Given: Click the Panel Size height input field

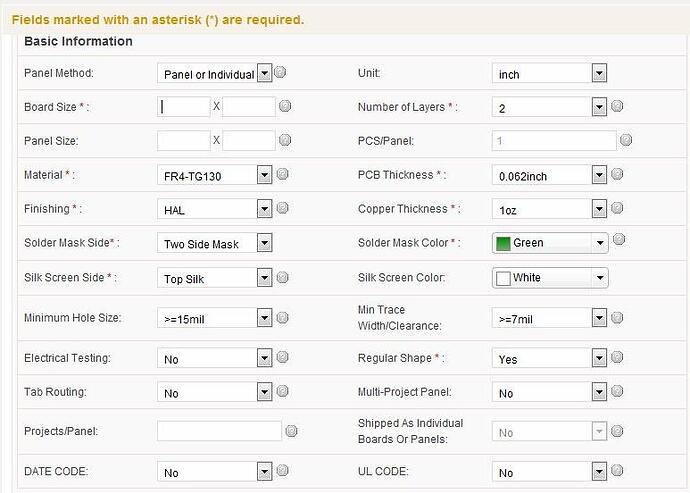Looking at the screenshot, I should [249, 141].
